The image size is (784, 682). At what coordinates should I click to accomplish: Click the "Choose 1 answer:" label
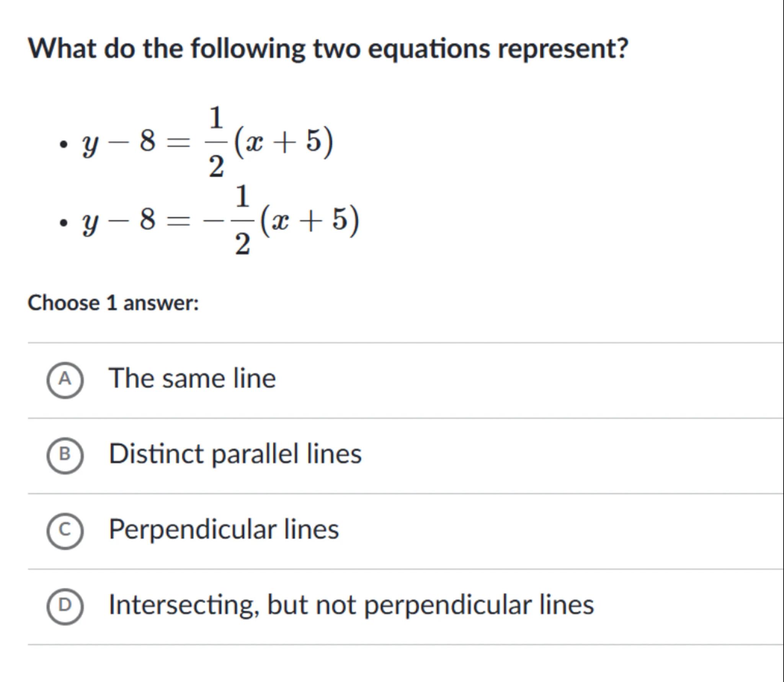click(113, 303)
